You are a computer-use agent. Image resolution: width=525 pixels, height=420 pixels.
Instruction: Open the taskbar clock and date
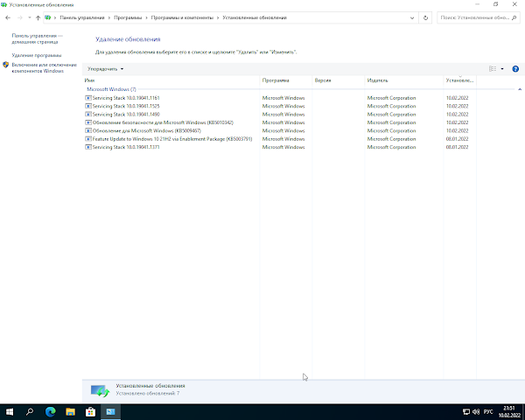point(509,412)
